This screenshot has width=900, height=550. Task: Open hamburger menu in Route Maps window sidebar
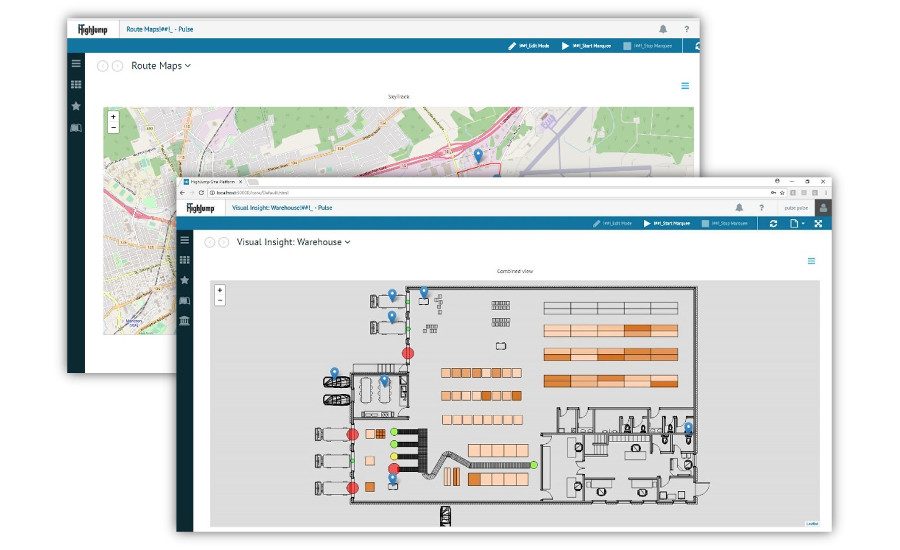click(x=76, y=63)
